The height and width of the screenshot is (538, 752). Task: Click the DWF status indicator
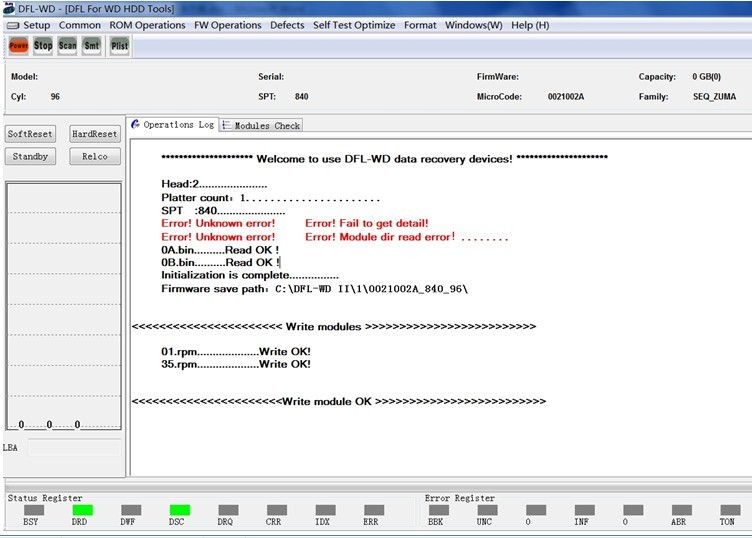[131, 510]
